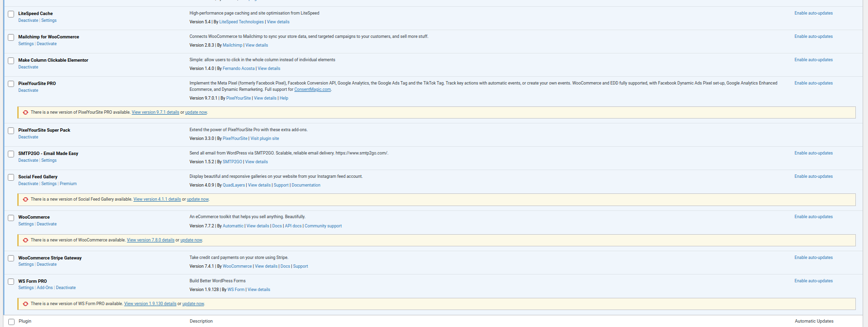
Task: Click update icon in PixelYourSite PRO notice
Action: tap(26, 112)
